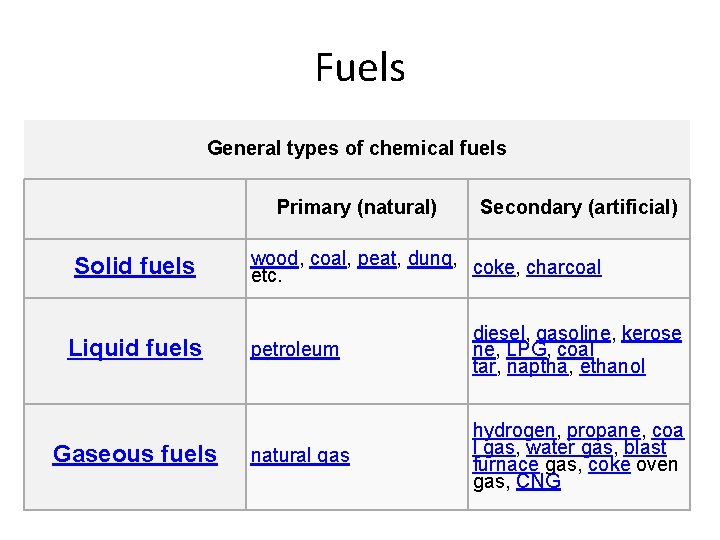Click the natural gas link
The height and width of the screenshot is (540, 720).
(300, 456)
